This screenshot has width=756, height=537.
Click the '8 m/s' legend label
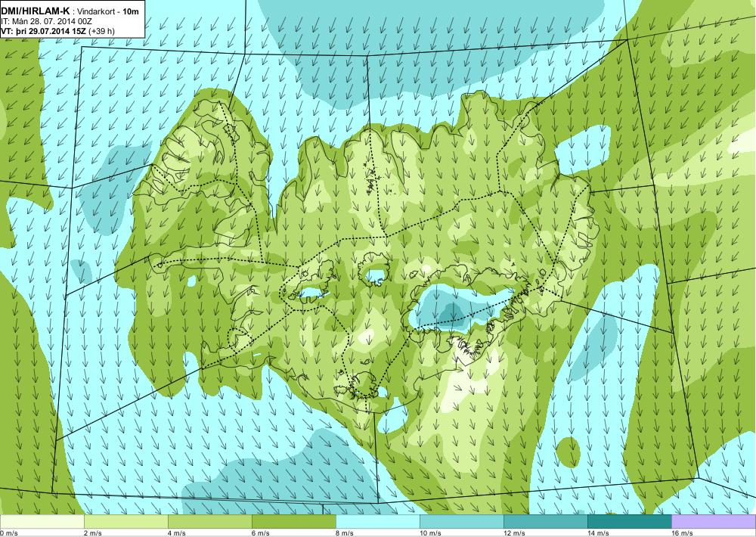[x=345, y=532]
